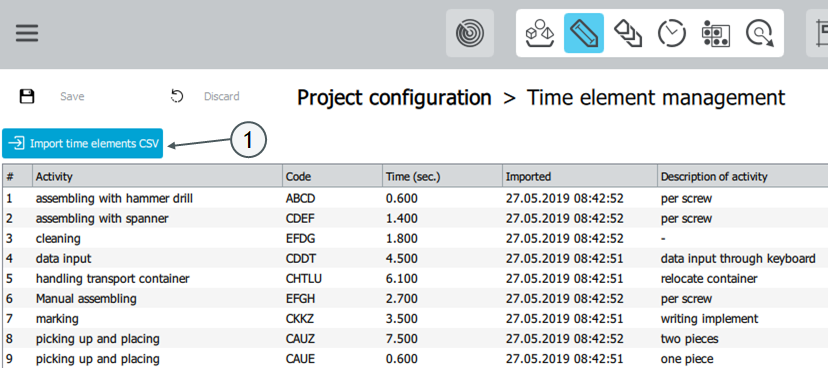
Task: Click Project configuration breadcrumb
Action: pyautogui.click(x=394, y=98)
